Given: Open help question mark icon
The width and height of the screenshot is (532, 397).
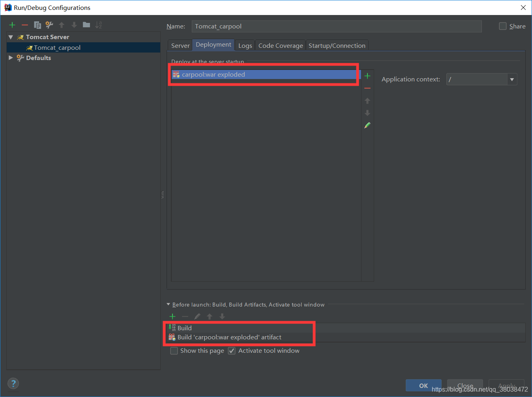Looking at the screenshot, I should [x=13, y=384].
